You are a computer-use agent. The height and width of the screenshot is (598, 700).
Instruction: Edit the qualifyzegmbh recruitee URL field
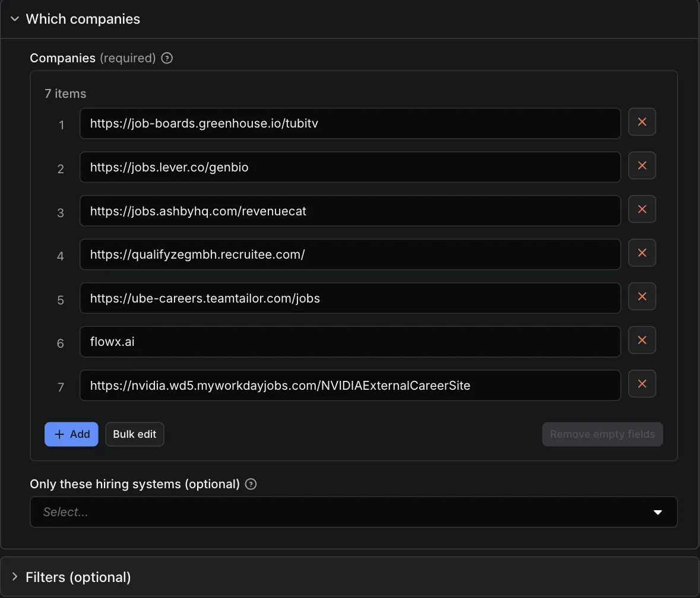point(350,255)
